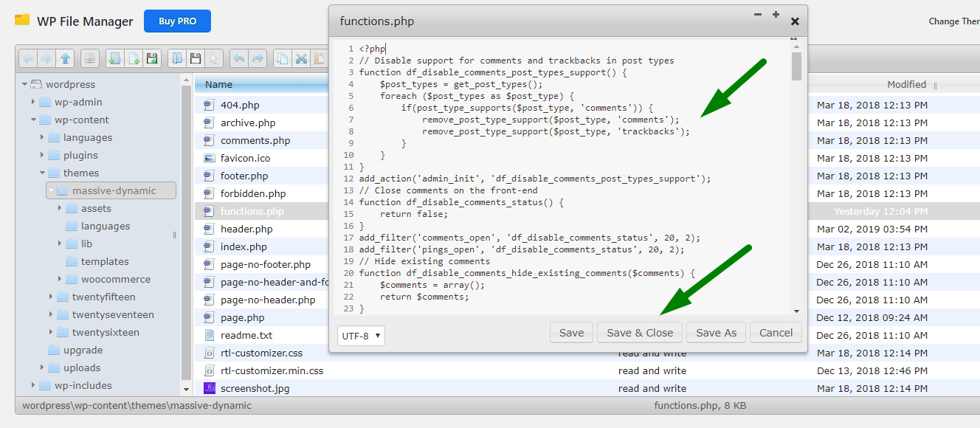Click the Save As button
The height and width of the screenshot is (428, 980).
click(717, 333)
